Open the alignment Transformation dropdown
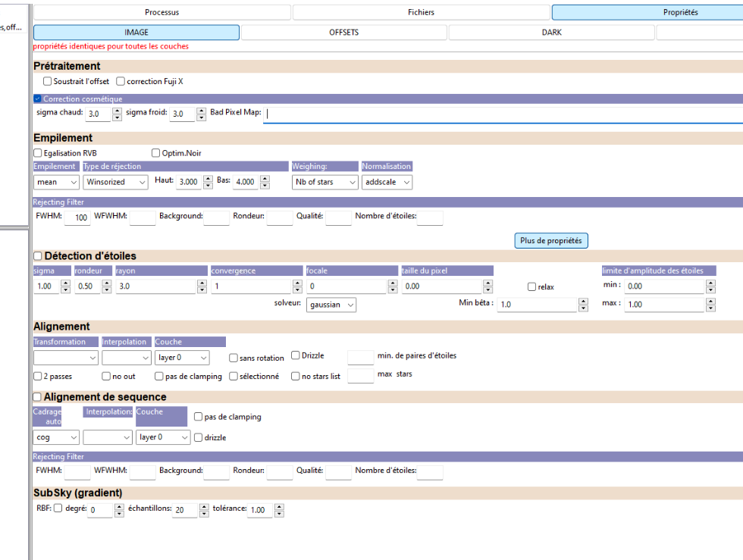Viewport: 743px width, 560px height. click(x=66, y=358)
